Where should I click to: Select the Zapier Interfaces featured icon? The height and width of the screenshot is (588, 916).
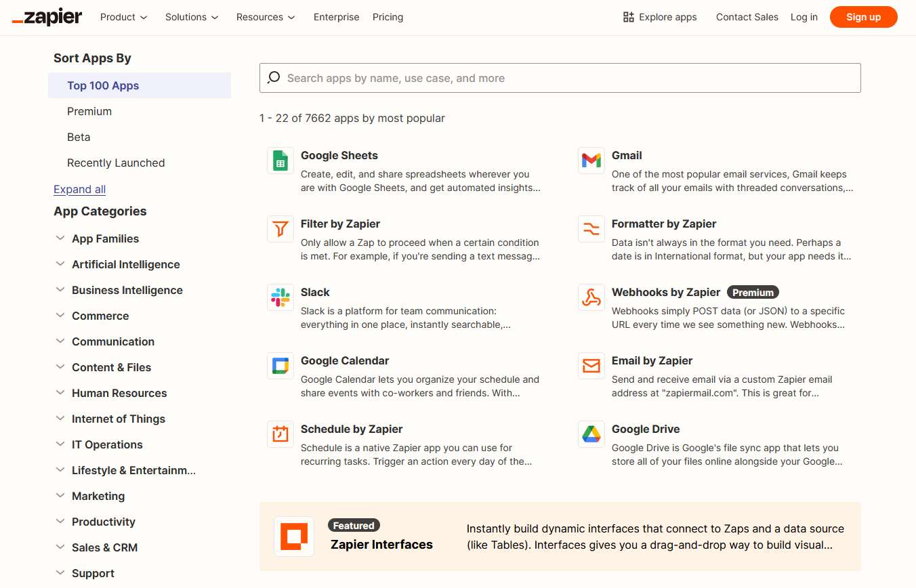click(293, 535)
